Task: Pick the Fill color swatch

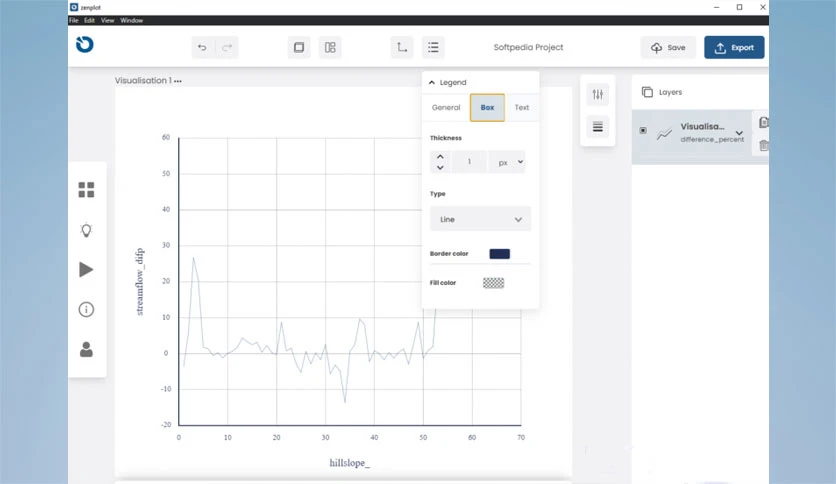Action: 494,283
